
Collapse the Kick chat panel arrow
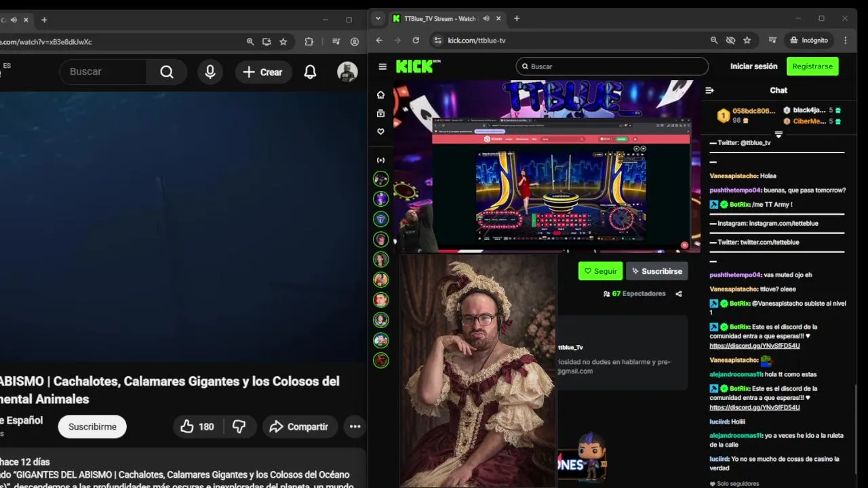[709, 90]
